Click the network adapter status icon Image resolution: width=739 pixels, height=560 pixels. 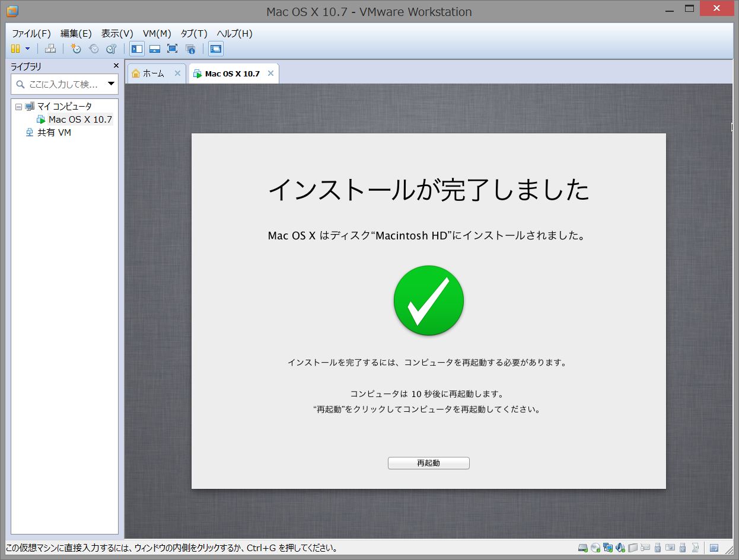(x=608, y=548)
